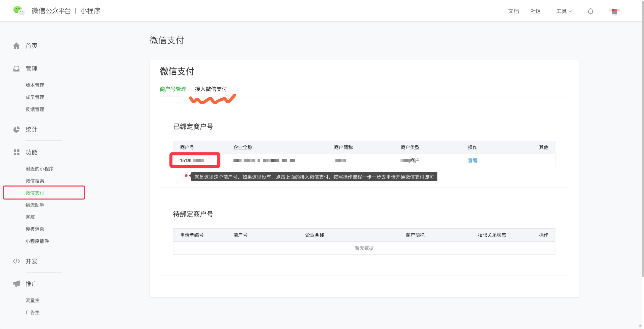Image resolution: width=644 pixels, height=329 pixels.
Task: Click the 其他 column header
Action: point(544,147)
